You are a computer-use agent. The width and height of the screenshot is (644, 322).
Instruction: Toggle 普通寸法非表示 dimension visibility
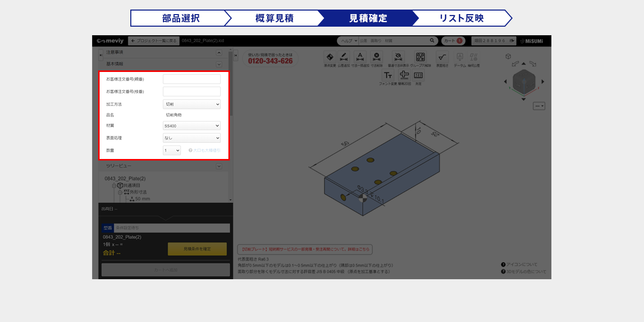[x=398, y=57]
